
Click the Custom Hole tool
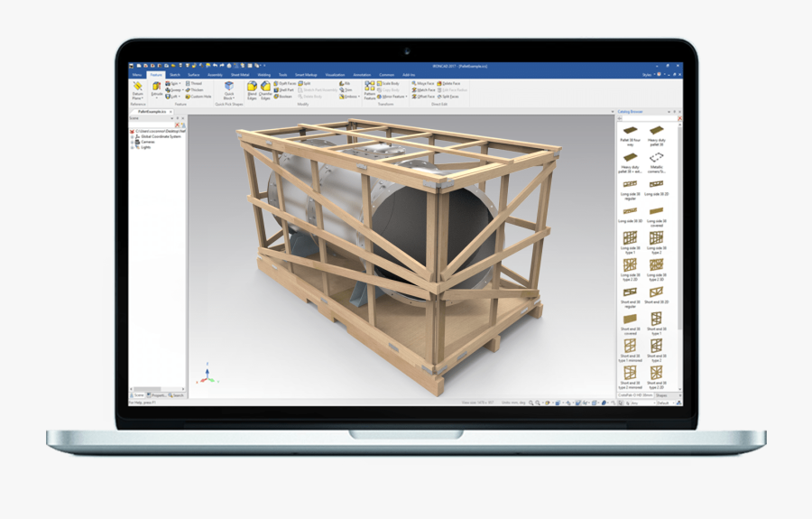click(x=199, y=97)
